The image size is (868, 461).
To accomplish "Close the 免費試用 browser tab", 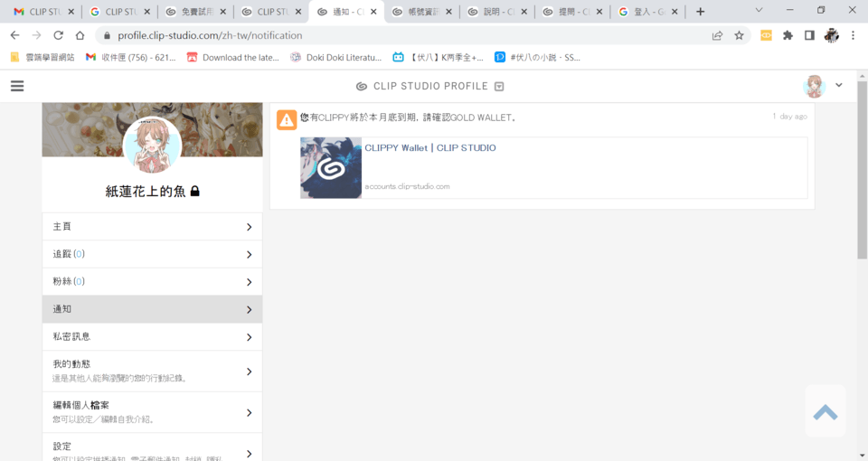I will coord(222,12).
